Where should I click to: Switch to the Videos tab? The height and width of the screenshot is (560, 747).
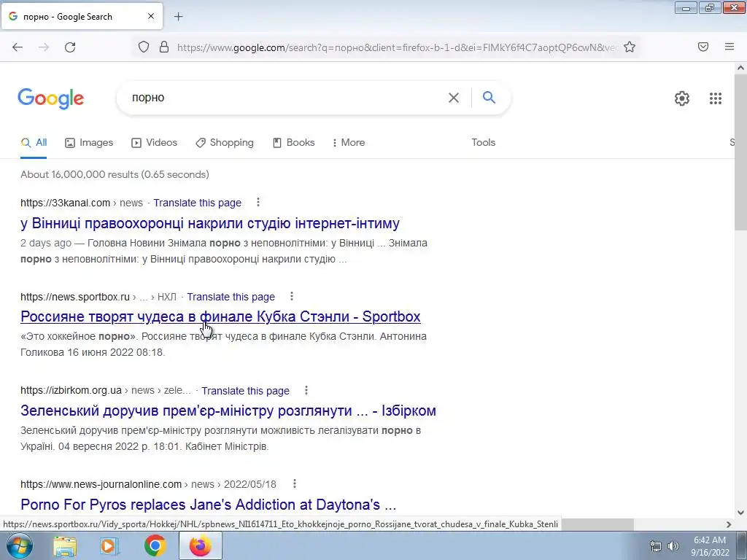[x=155, y=142]
